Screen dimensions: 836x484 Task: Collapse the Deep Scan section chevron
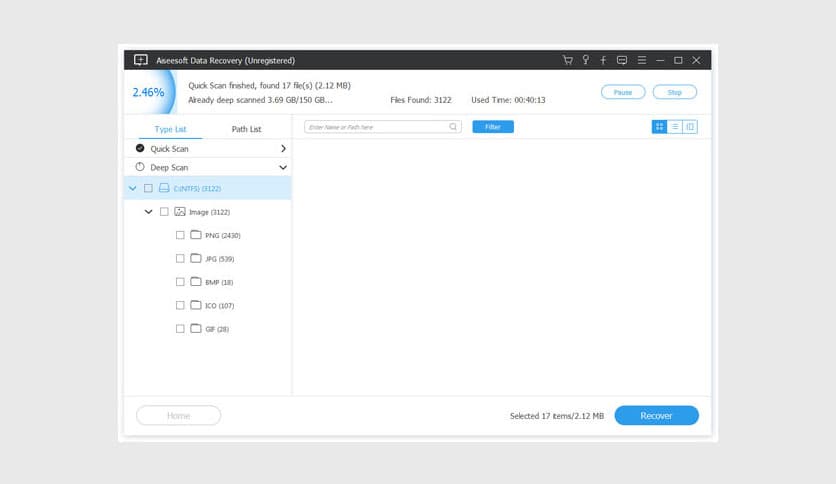[x=283, y=167]
